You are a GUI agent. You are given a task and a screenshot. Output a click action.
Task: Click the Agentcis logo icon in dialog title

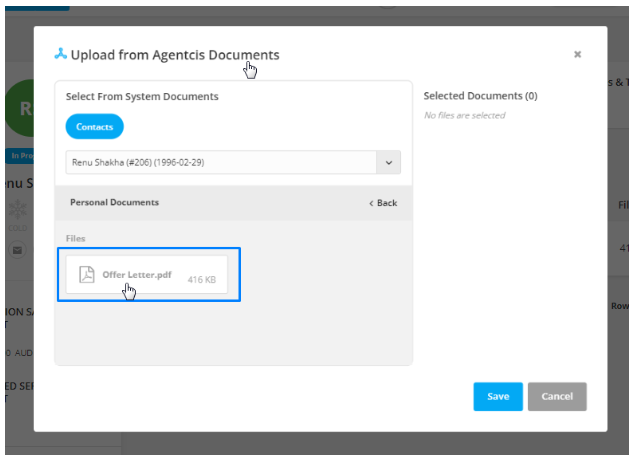click(x=61, y=54)
